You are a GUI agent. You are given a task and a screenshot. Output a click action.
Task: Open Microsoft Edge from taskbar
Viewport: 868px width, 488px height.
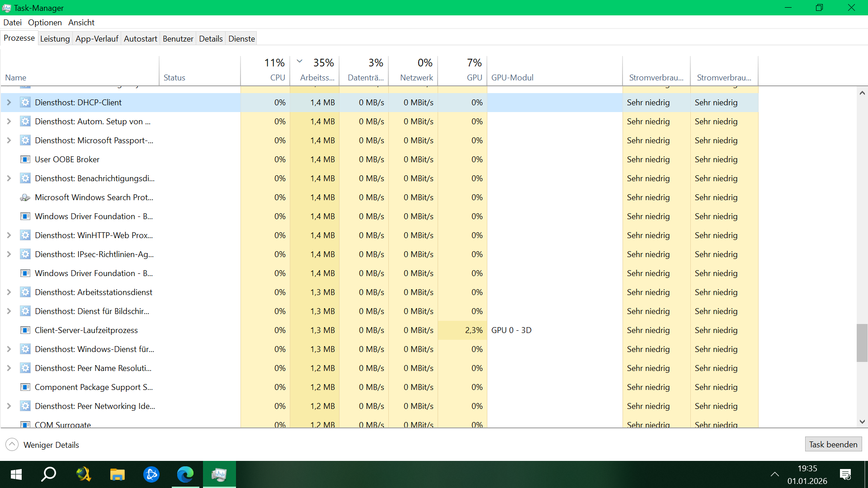tap(185, 474)
